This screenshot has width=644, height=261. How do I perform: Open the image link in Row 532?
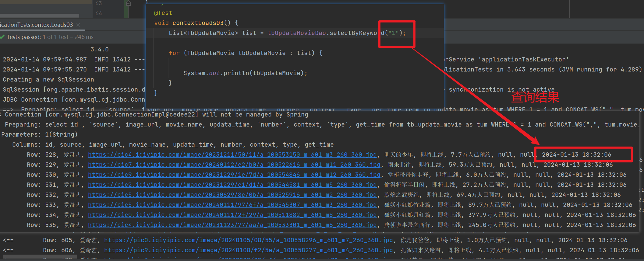[232, 195]
